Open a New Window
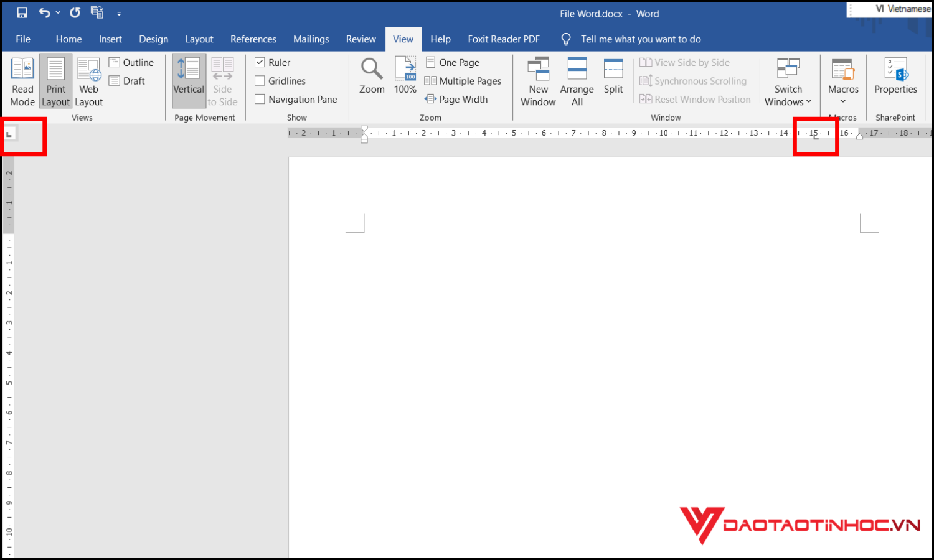934x560 pixels. click(538, 82)
